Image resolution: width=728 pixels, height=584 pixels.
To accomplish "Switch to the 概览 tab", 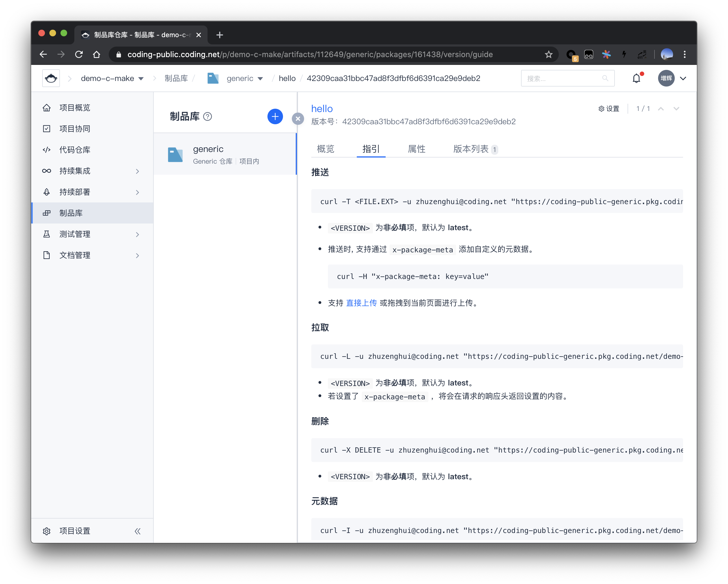I will (x=325, y=149).
